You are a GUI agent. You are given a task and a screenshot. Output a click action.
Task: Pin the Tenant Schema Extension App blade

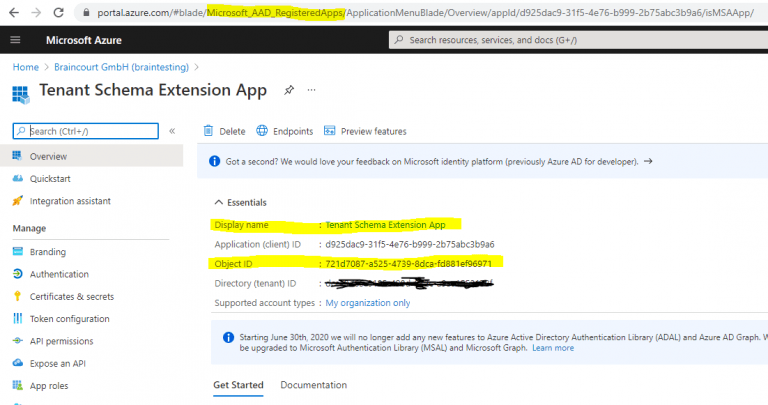tap(289, 90)
